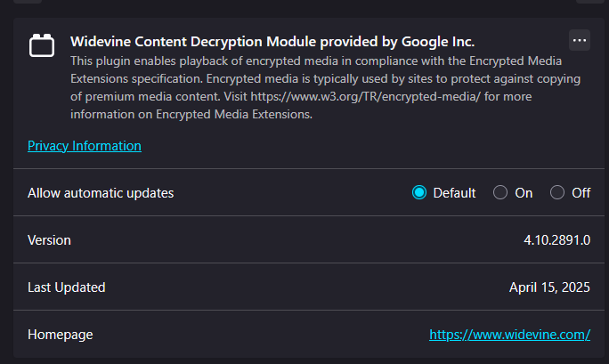
Task: Open the Widevine plugin more options menu
Action: 580,40
